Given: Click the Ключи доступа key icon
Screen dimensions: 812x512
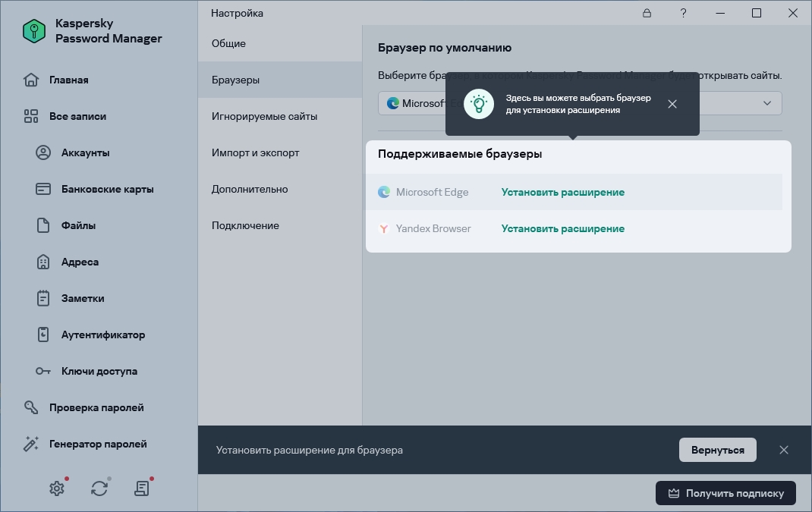Looking at the screenshot, I should pos(43,371).
